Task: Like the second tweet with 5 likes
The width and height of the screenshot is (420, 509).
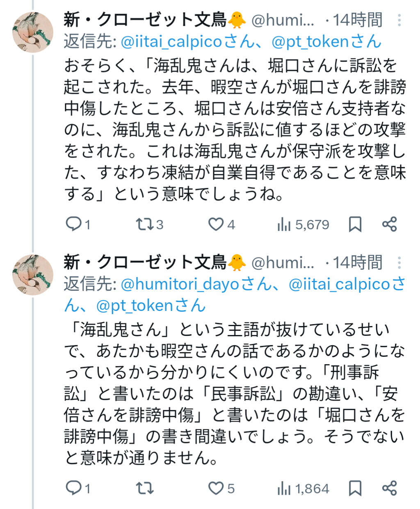Action: 216,488
